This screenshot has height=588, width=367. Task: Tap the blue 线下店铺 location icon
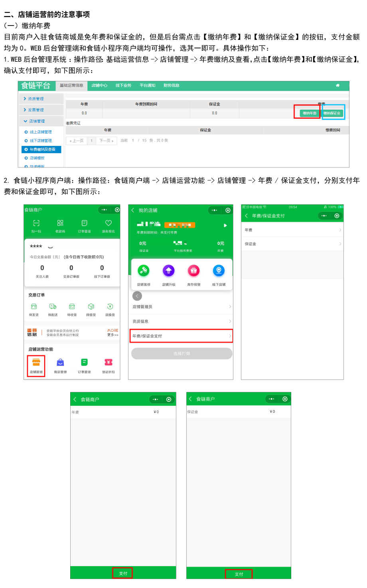point(219,271)
